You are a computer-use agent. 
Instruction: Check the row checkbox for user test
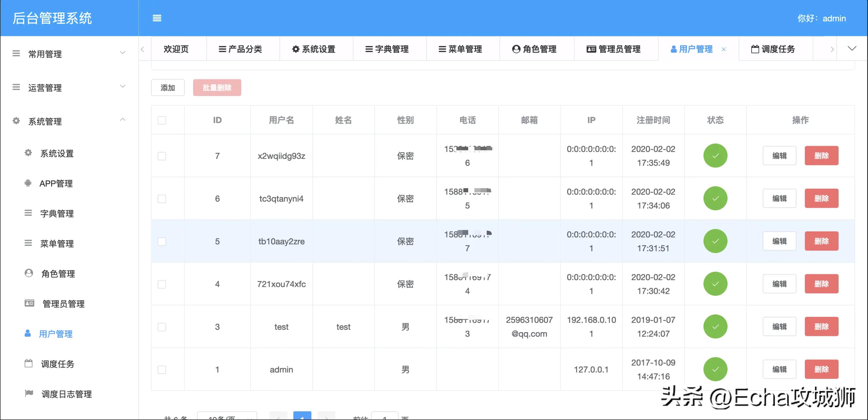162,327
